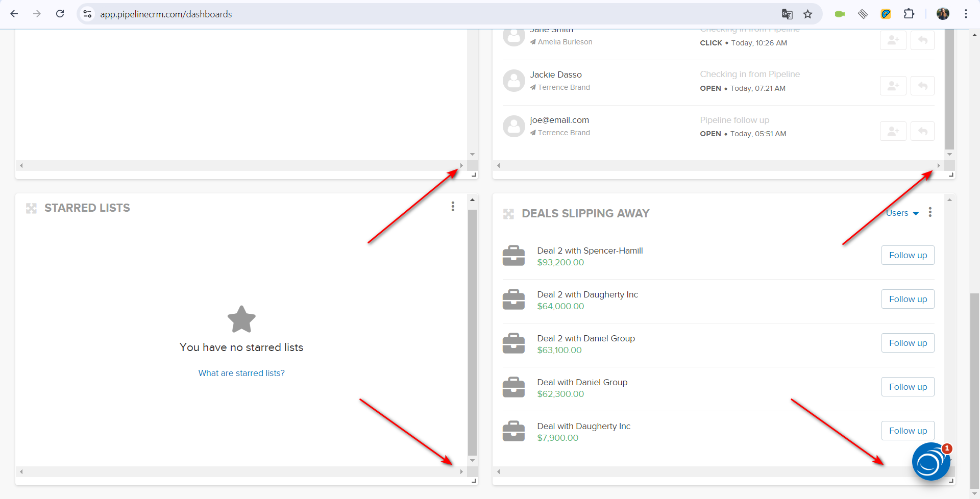
Task: Open Deal 2 with Daniel Group
Action: pyautogui.click(x=586, y=338)
